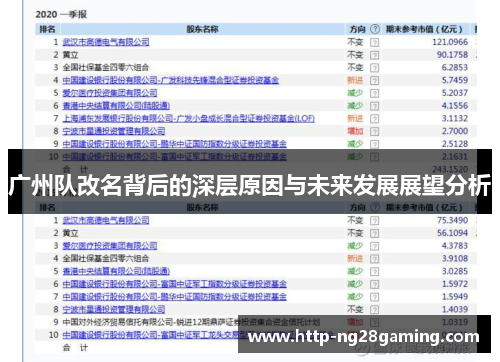Click the help icon in the 2.5128 row
This screenshot has width=500, height=362.
click(375, 144)
